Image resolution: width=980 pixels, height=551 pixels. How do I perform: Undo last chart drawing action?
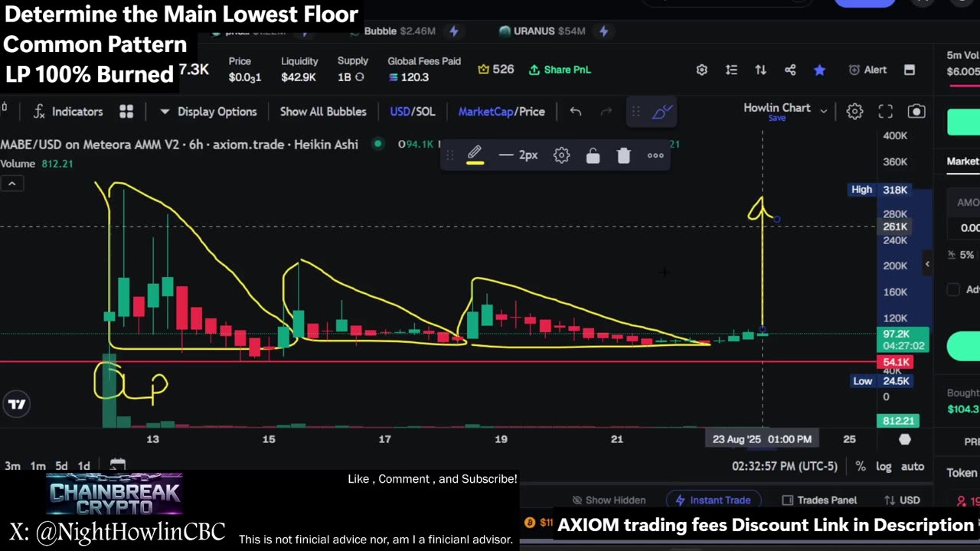[x=576, y=112]
